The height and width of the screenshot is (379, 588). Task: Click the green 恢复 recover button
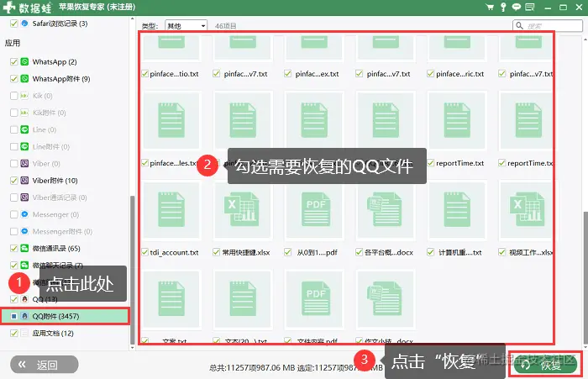tap(545, 365)
